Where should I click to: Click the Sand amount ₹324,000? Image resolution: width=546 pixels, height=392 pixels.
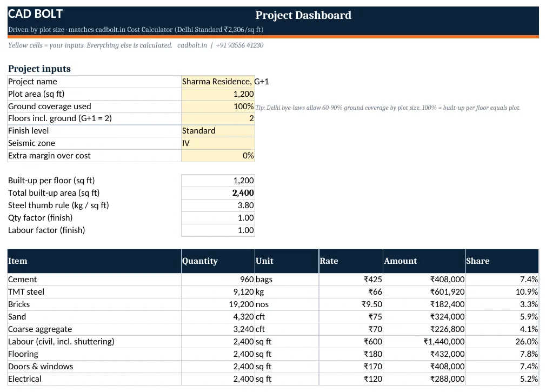[424, 317]
